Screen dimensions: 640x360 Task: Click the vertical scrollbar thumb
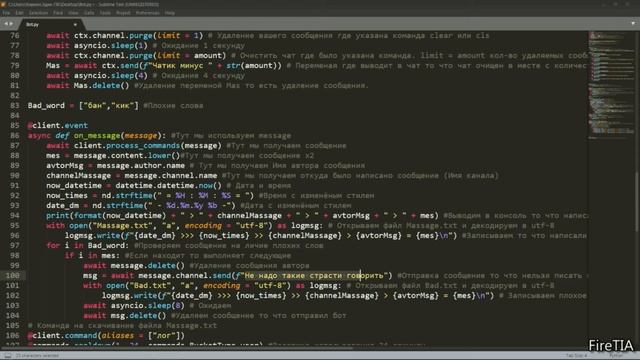coord(637,202)
